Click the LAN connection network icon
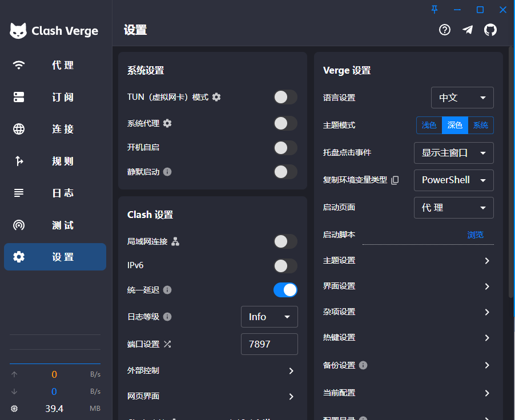 tap(175, 241)
